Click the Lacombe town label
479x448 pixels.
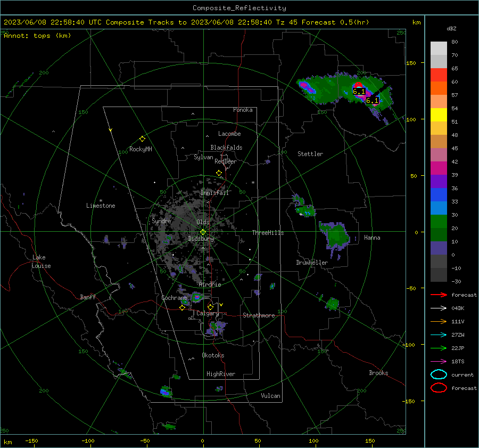(229, 134)
